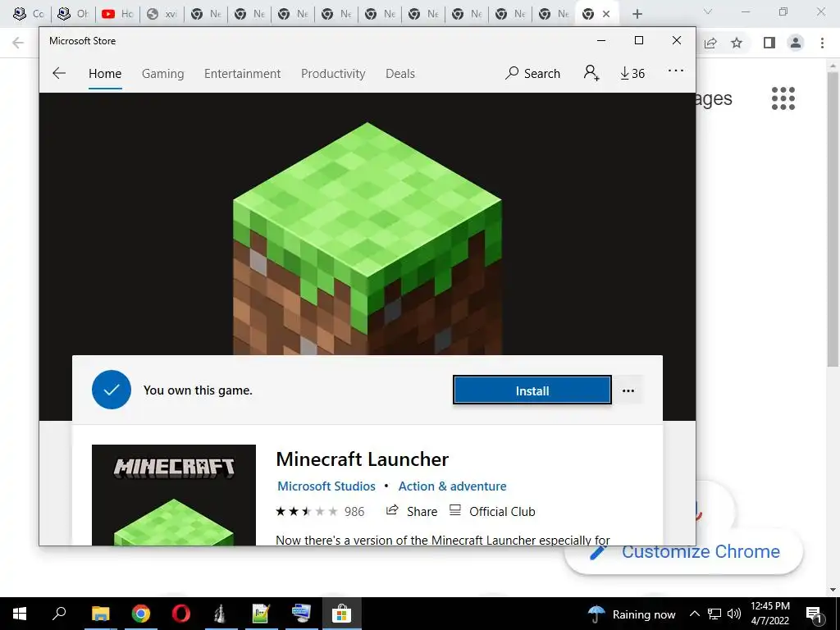Close the active Chrome tab
Viewport: 840px width, 630px height.
tap(606, 14)
